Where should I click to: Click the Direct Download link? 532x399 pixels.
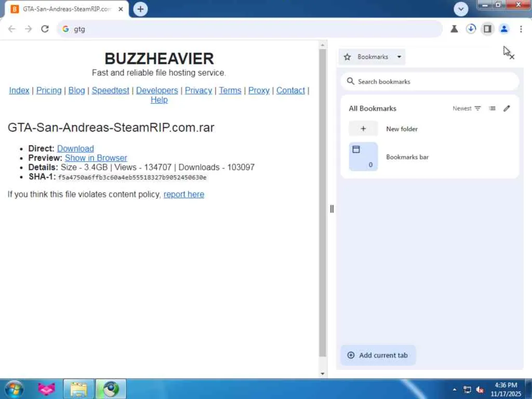75,149
